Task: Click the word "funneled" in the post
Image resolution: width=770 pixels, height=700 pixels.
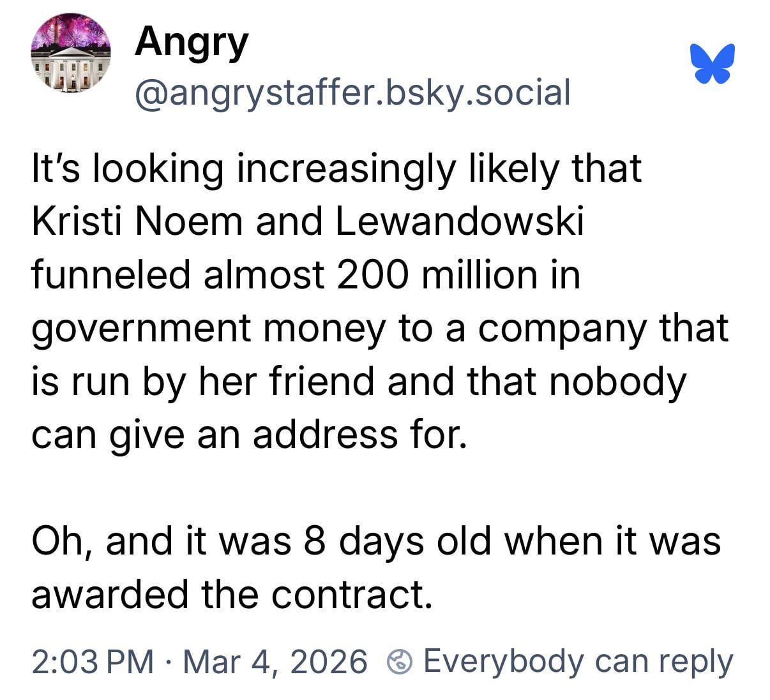Action: (x=110, y=275)
